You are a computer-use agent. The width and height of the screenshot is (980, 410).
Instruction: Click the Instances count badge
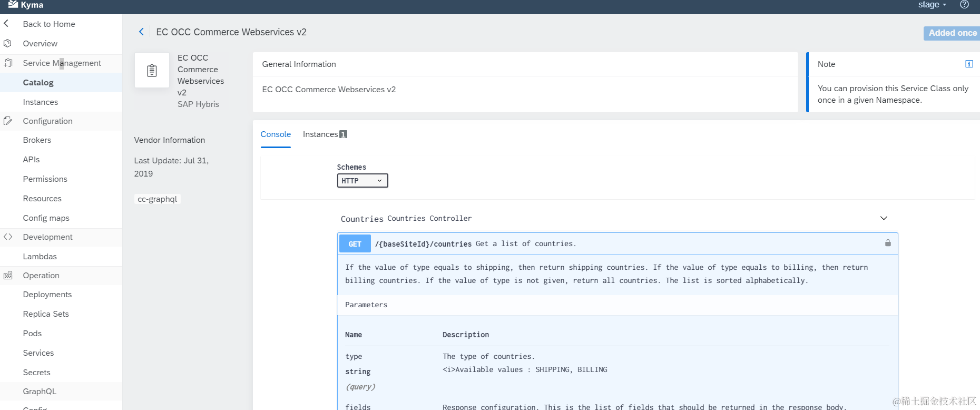click(x=343, y=134)
